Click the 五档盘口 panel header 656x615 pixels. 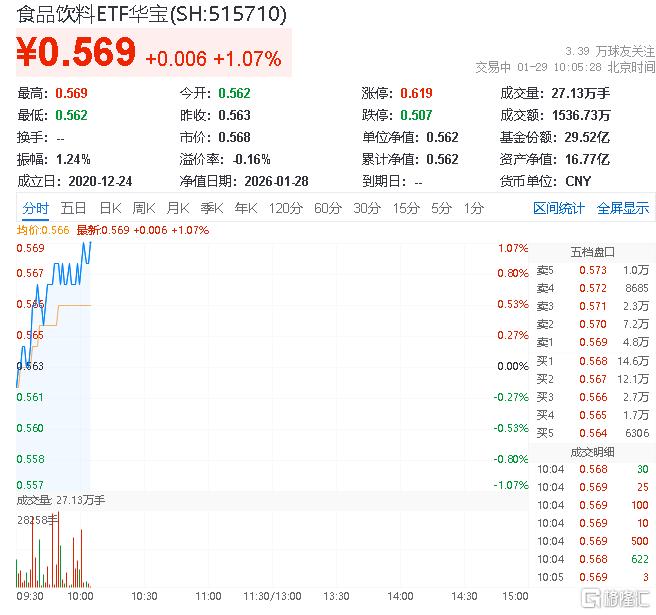pyautogui.click(x=592, y=252)
